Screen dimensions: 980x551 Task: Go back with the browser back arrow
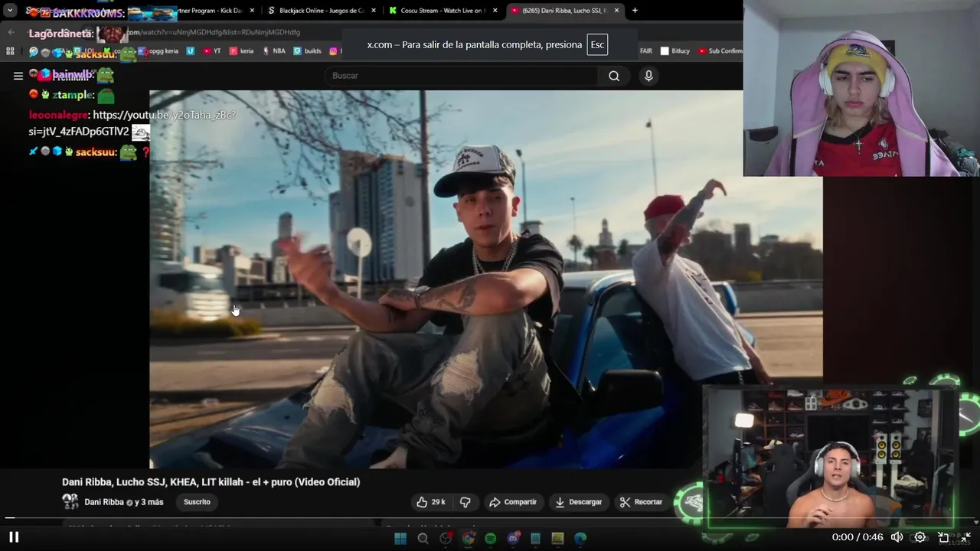11,32
